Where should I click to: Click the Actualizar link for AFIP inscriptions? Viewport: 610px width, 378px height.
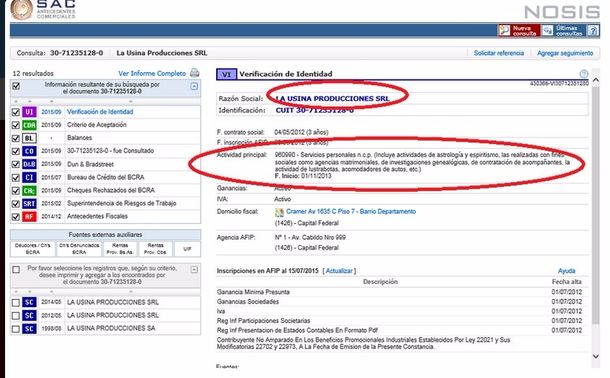(x=339, y=271)
